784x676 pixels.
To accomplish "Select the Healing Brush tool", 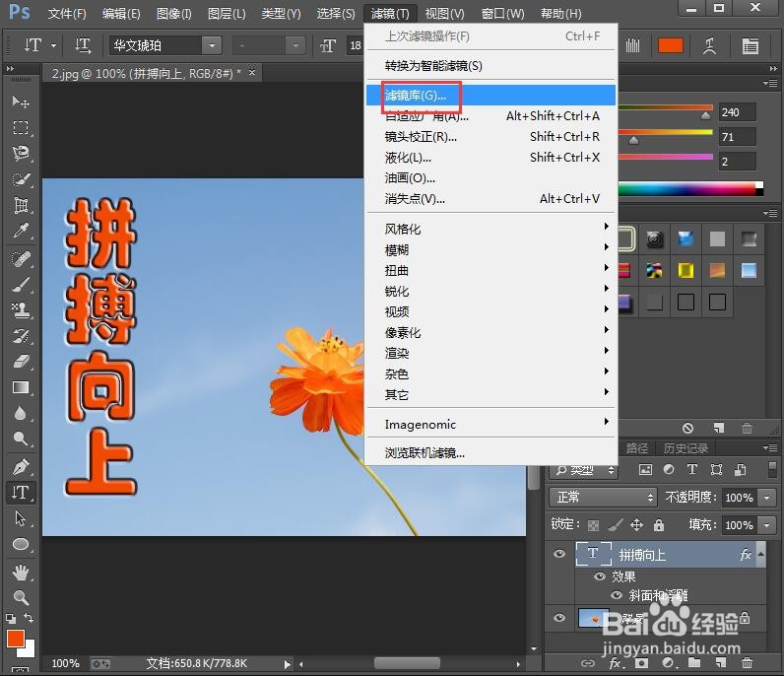I will tap(21, 259).
